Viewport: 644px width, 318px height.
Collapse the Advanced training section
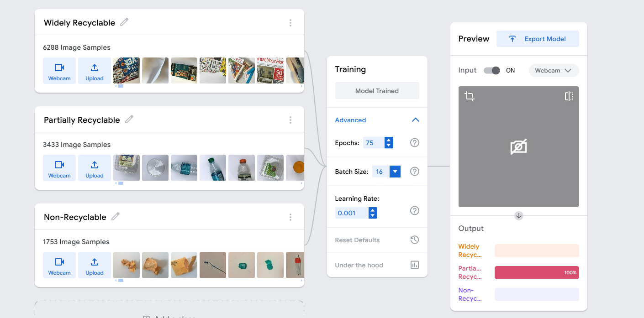coord(415,120)
